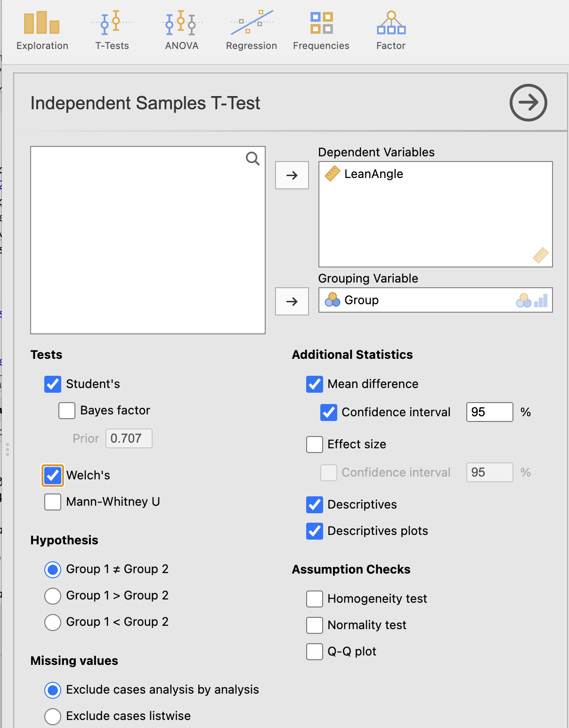The image size is (569, 728).
Task: Open the Factor analyses menu
Action: [x=390, y=30]
